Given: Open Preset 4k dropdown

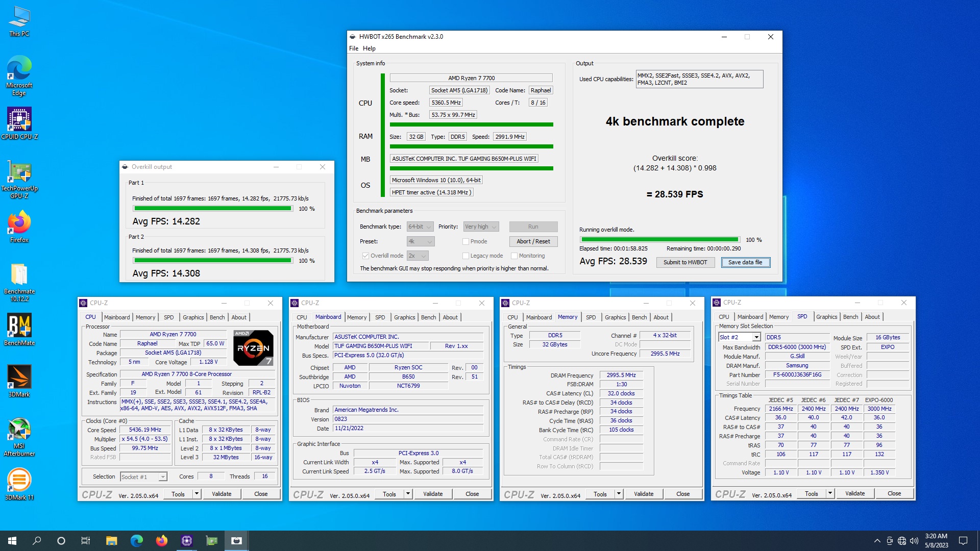Looking at the screenshot, I should click(421, 241).
